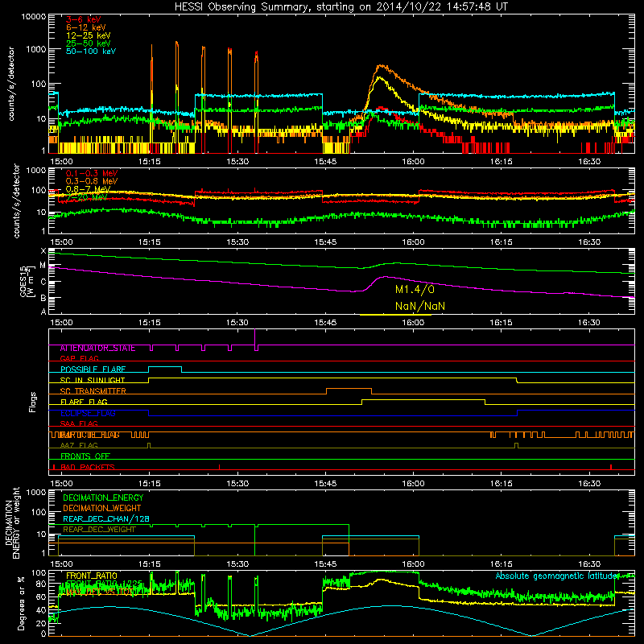Select the 6-12 keV legend entry
644x644 pixels.
(85, 27)
